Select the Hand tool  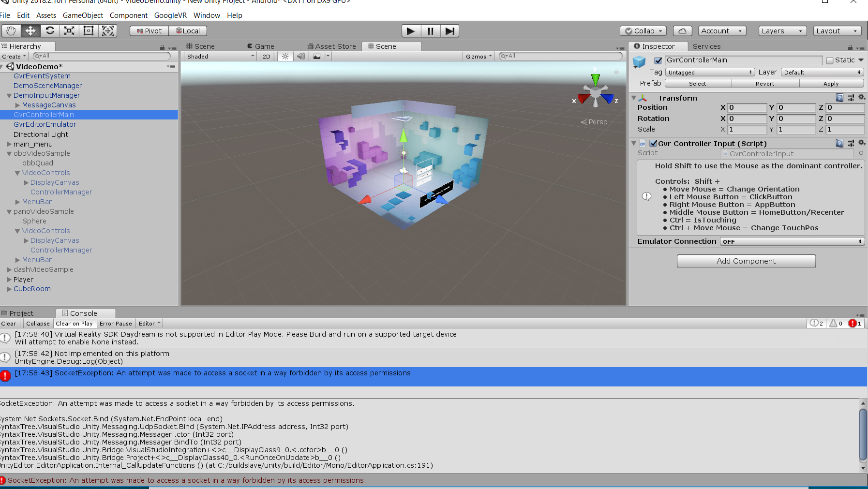11,30
